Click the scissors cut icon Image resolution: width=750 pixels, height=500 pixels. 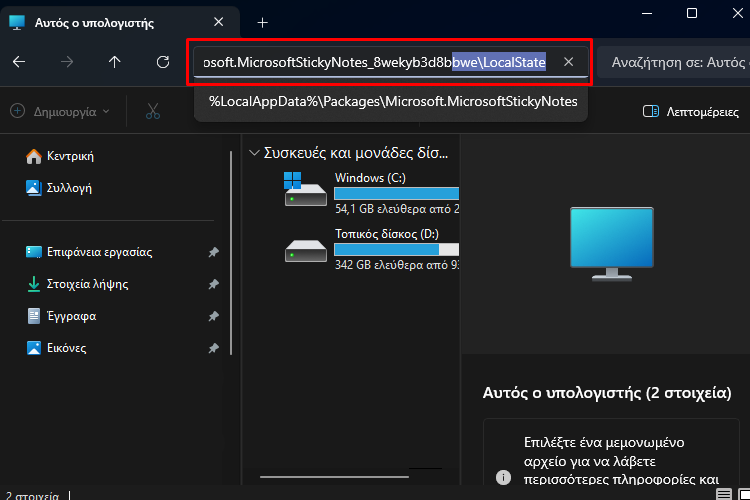pyautogui.click(x=153, y=111)
